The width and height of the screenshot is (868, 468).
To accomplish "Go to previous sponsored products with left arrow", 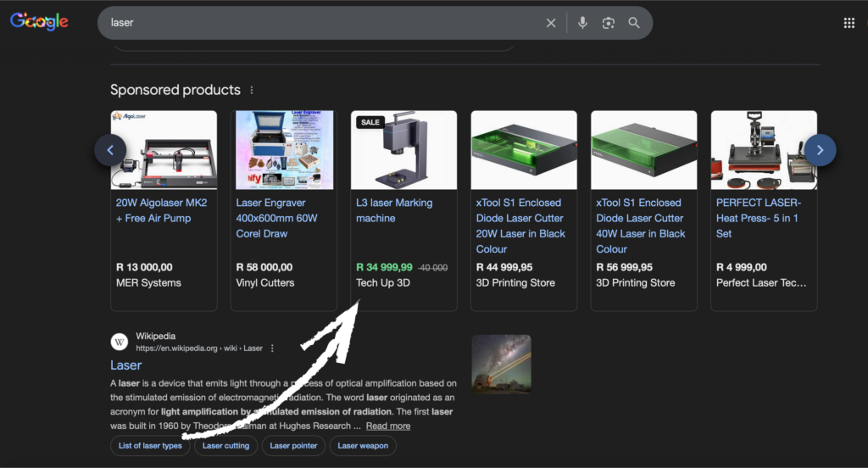I will pos(110,150).
